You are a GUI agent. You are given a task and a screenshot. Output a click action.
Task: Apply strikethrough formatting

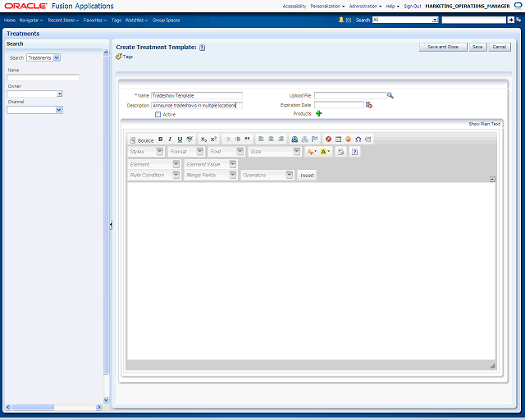click(189, 139)
